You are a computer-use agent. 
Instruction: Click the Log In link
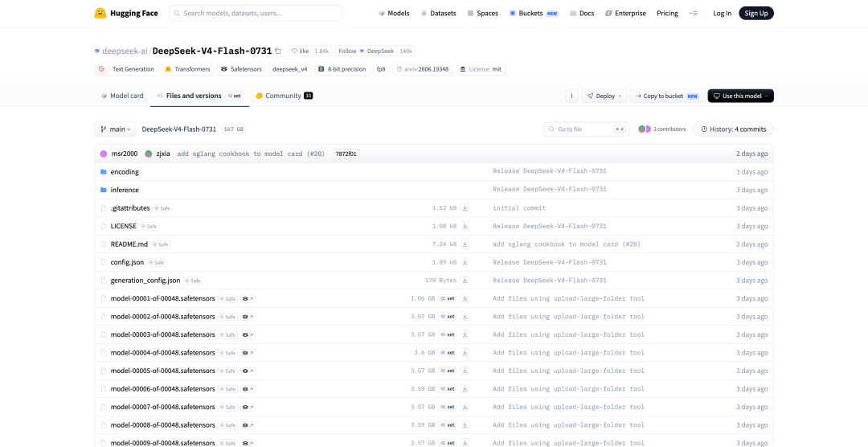[722, 14]
